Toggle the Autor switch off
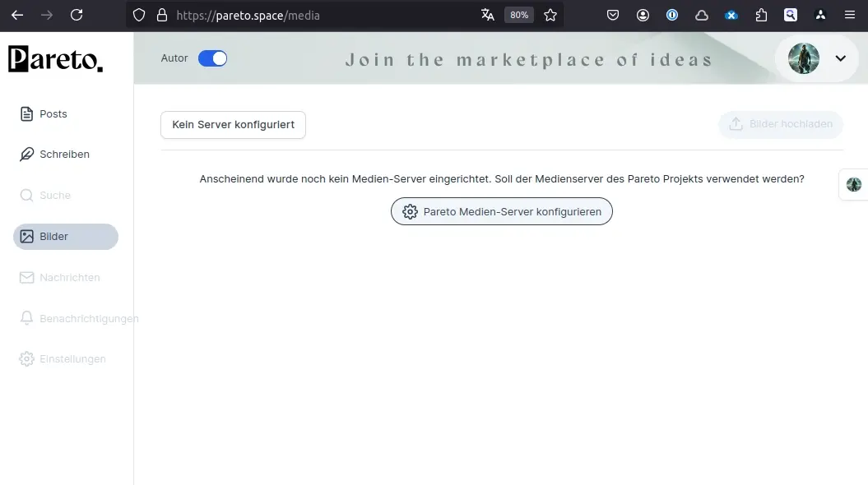Viewport: 868px width, 485px height. point(212,58)
